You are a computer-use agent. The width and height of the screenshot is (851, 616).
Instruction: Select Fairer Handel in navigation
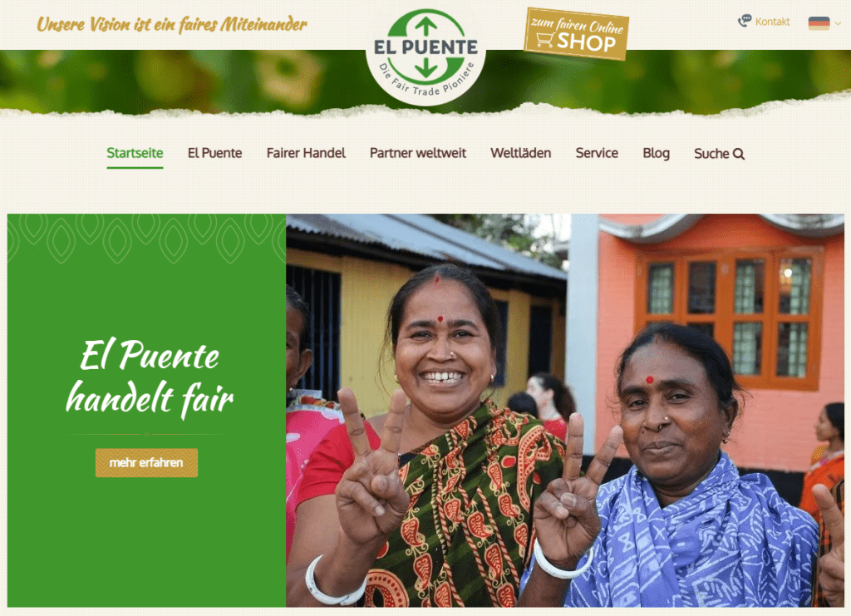pyautogui.click(x=306, y=153)
